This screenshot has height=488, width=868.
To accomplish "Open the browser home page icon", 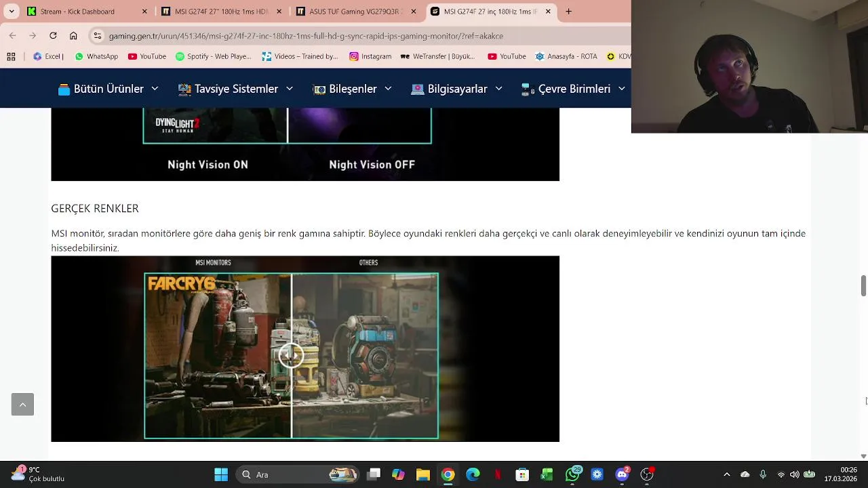I will coord(73,36).
